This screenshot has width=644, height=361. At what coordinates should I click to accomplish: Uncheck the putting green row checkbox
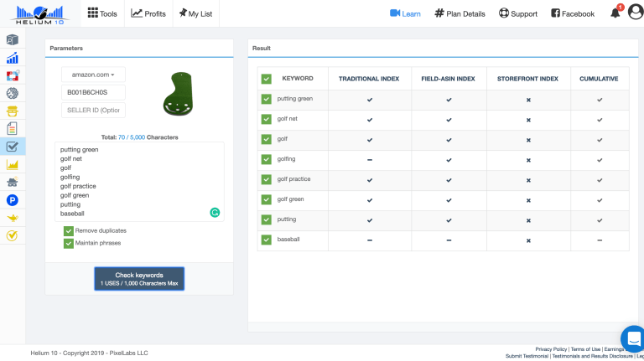[x=266, y=99]
